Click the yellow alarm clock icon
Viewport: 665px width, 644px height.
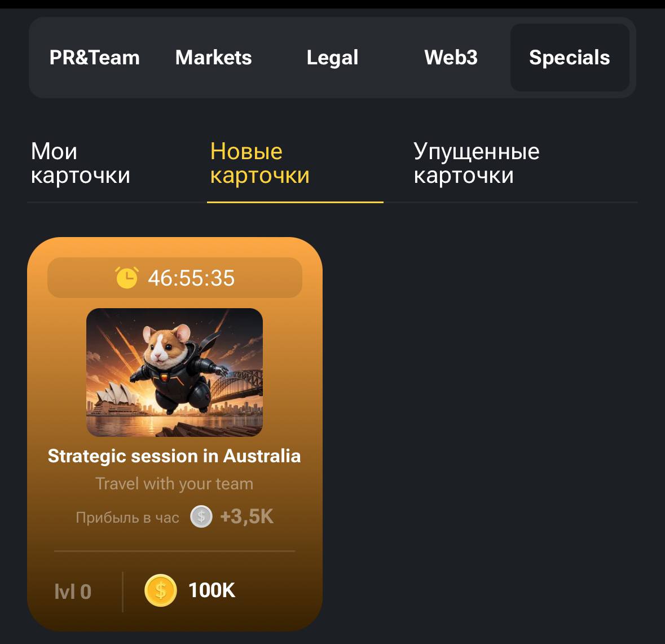[127, 278]
